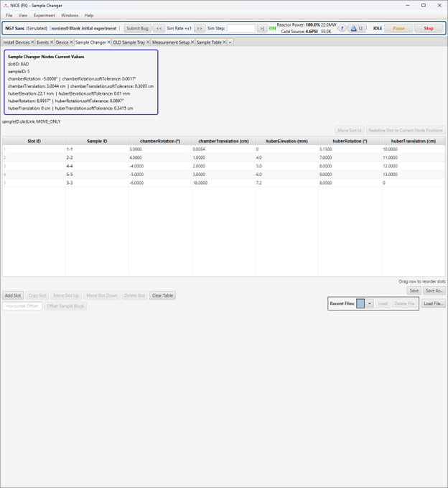Viewport: 448px width, 488px height.
Task: Add a new tab with plus button
Action: point(230,42)
